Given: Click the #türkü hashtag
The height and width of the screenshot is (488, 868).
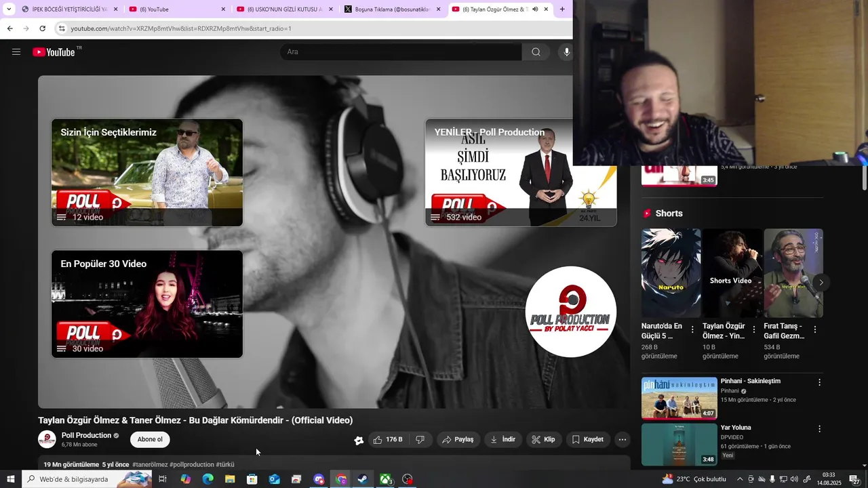Looking at the screenshot, I should pos(225,464).
